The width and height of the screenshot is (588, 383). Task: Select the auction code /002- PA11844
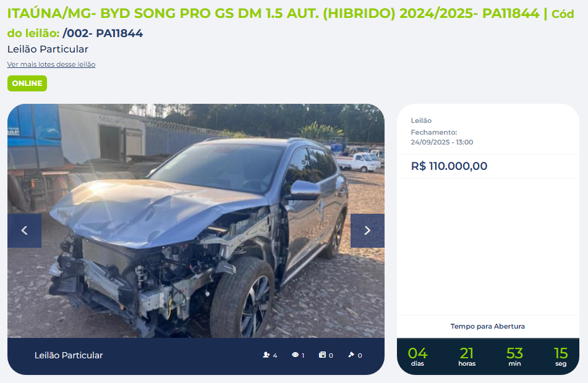(103, 33)
